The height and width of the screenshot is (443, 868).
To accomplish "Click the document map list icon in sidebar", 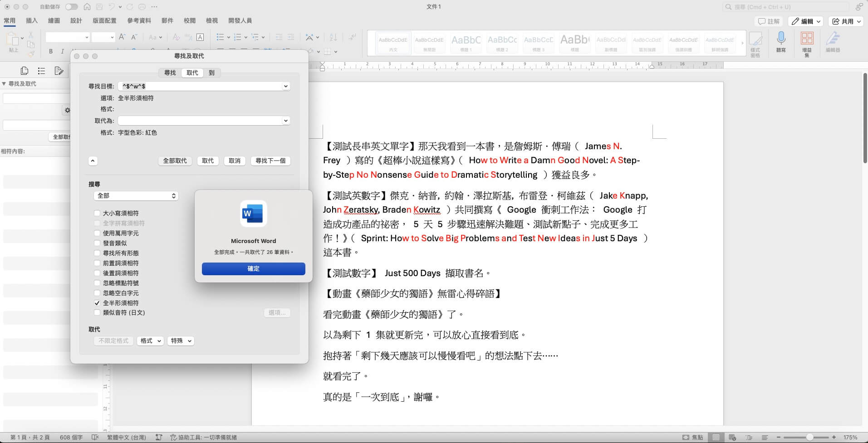I will point(41,71).
